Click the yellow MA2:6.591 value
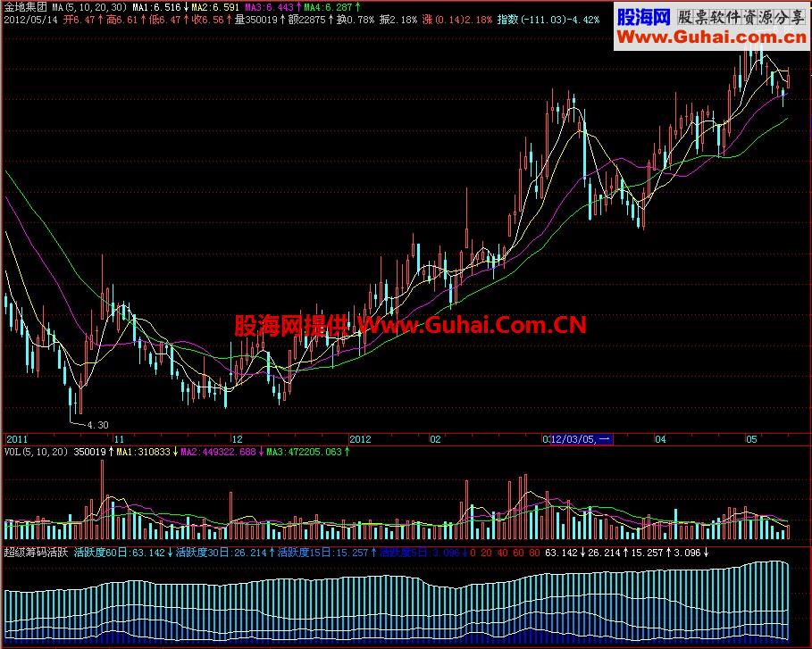The width and height of the screenshot is (812, 649). tap(215, 7)
